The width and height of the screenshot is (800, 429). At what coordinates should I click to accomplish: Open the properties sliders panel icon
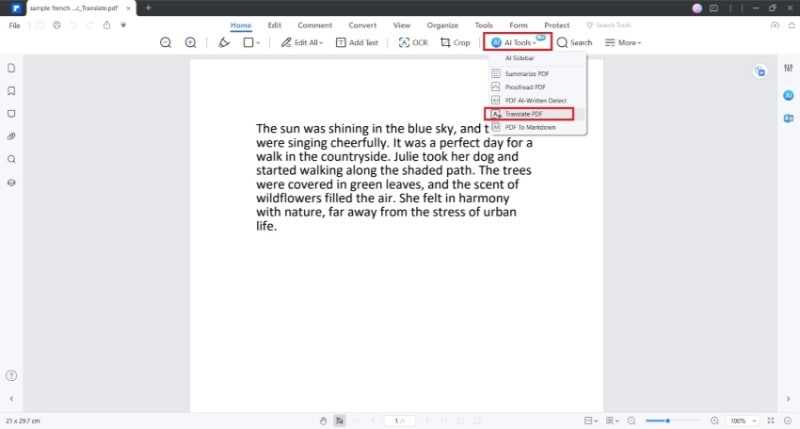point(788,68)
